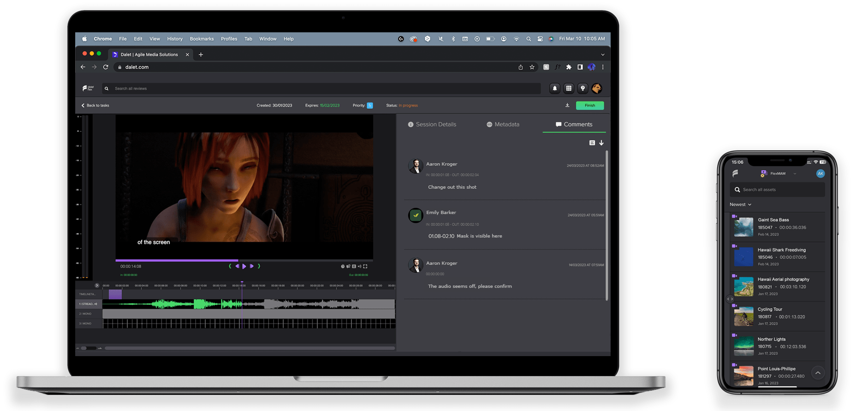Expand the FlexMAM app switcher dropdown
Screen dimensions: 868x411
tap(795, 173)
